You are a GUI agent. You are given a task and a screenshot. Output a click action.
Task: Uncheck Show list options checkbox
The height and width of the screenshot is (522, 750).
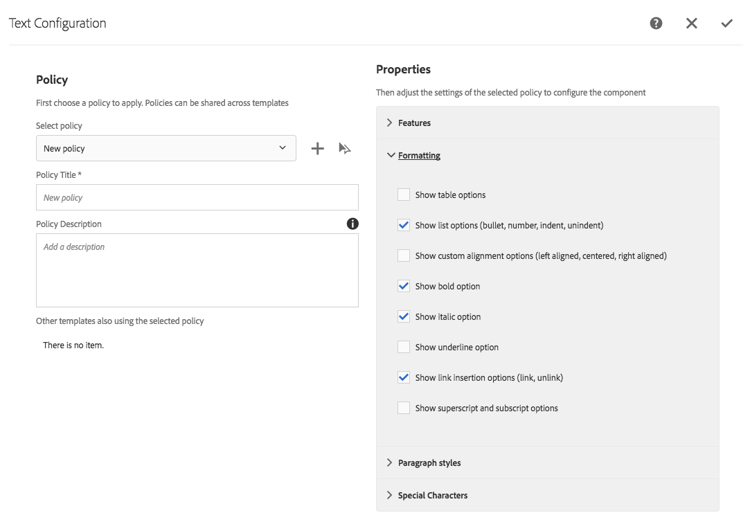pyautogui.click(x=403, y=225)
